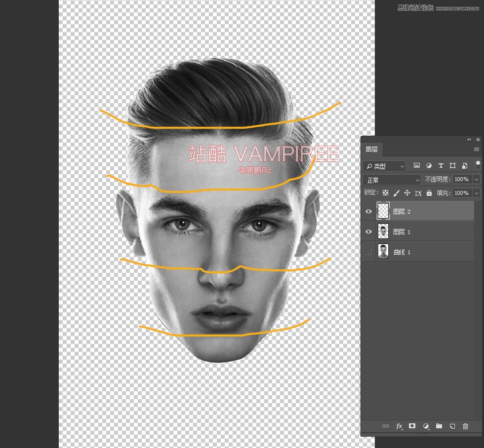
Task: Click the add layer style fx icon
Action: pos(399,426)
